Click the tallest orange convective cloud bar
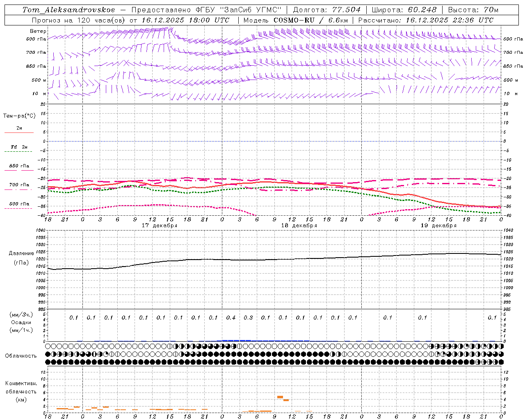The image size is (525, 420). click(280, 397)
